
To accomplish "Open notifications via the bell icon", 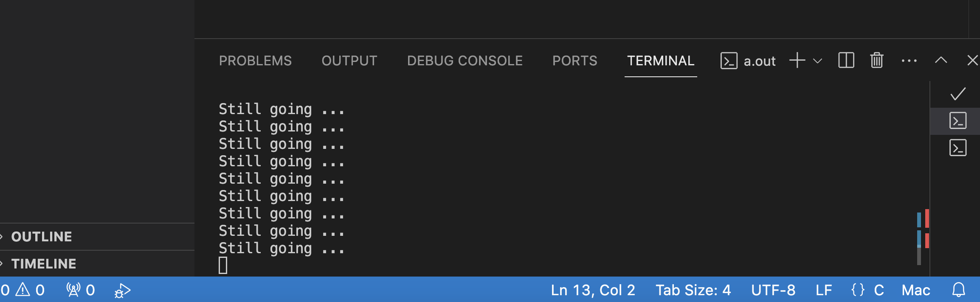I will 959,290.
